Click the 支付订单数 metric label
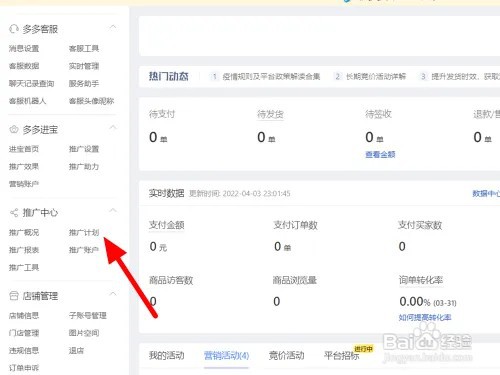 coord(295,225)
